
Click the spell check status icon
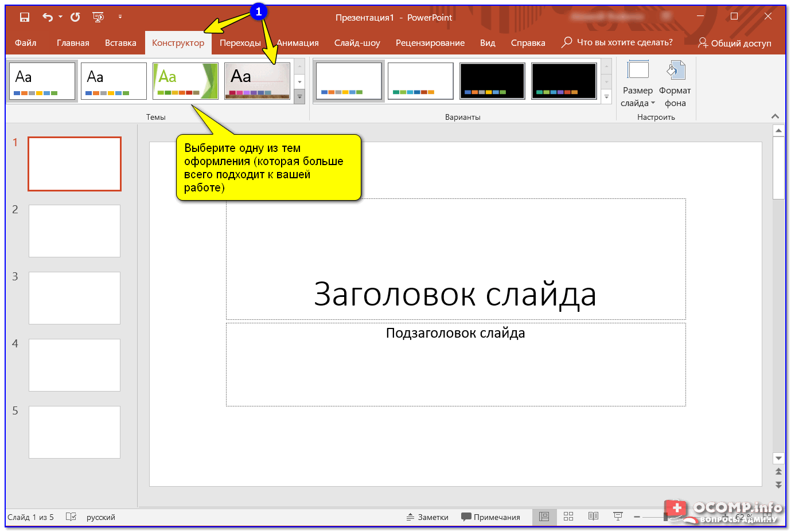[x=71, y=517]
